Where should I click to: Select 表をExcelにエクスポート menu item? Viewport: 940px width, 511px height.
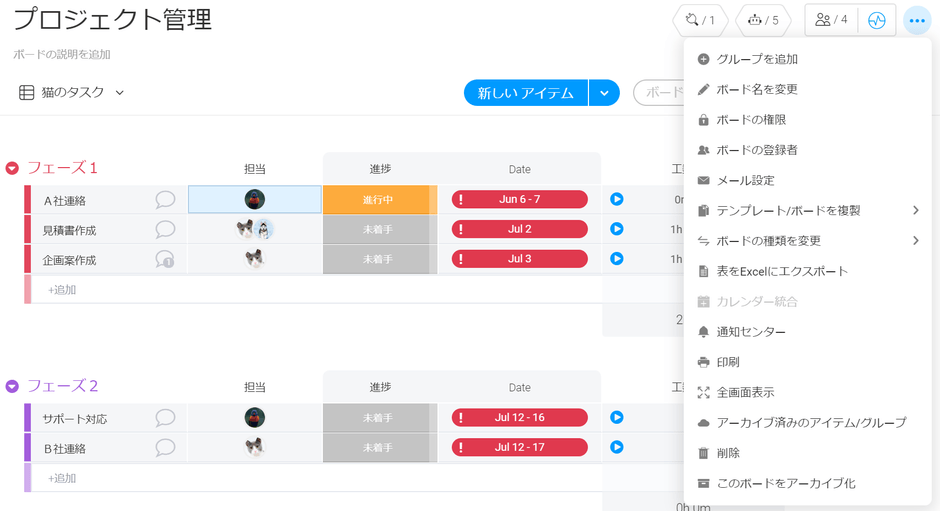pyautogui.click(x=781, y=271)
